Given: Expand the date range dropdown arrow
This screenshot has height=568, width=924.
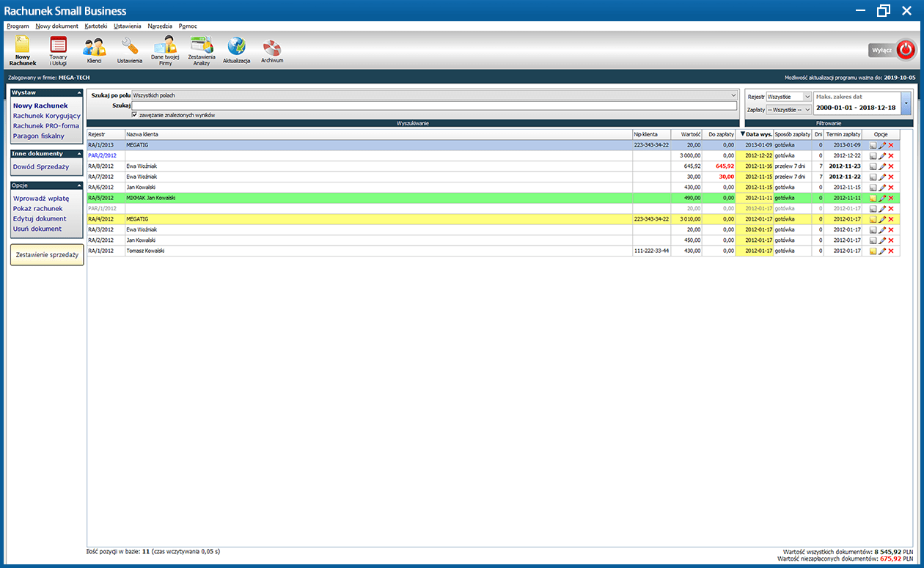Looking at the screenshot, I should 906,103.
